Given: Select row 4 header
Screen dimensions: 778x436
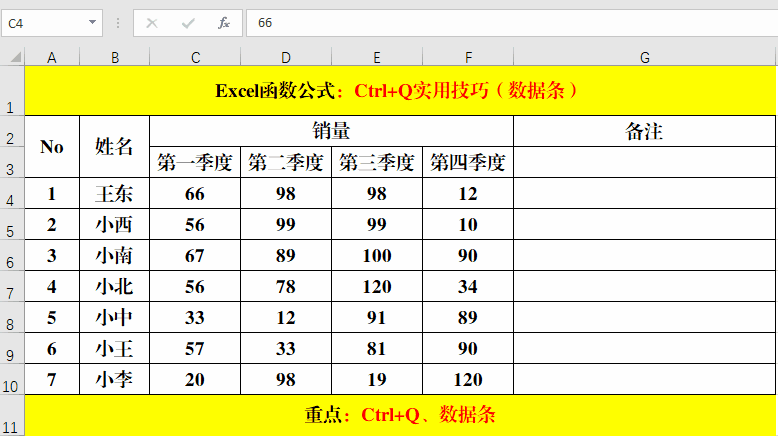Looking at the screenshot, I should pyautogui.click(x=12, y=193).
